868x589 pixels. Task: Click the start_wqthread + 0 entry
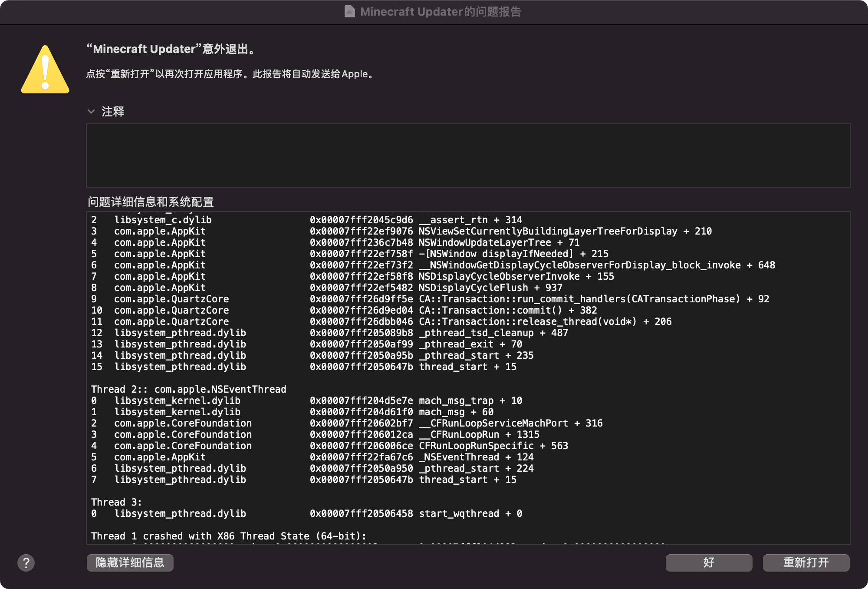(x=470, y=513)
